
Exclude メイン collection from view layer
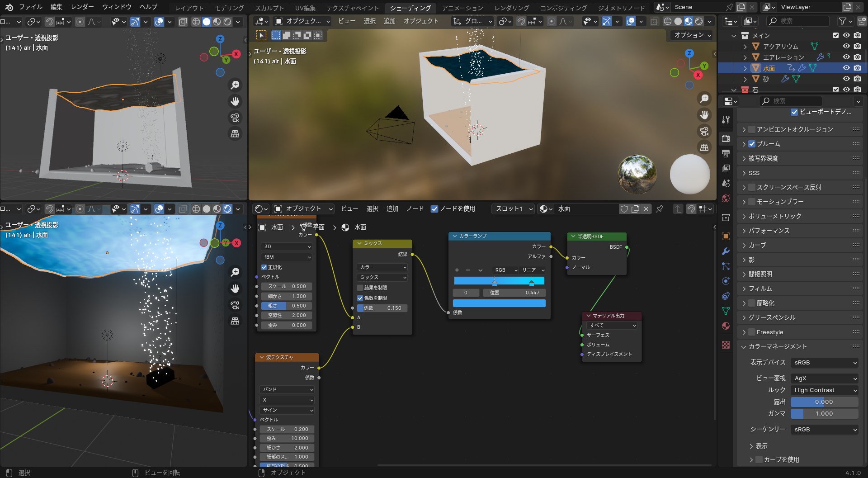836,35
